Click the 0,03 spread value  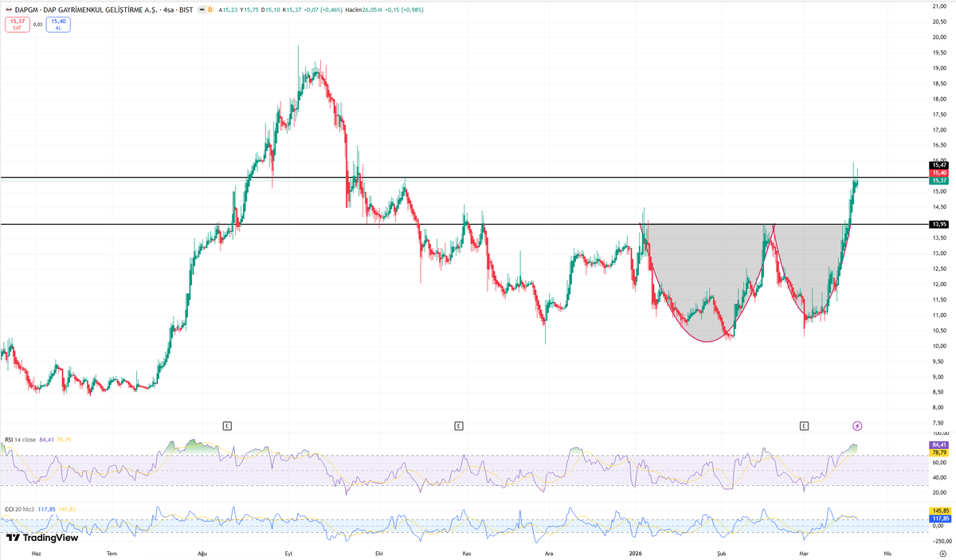coord(38,24)
